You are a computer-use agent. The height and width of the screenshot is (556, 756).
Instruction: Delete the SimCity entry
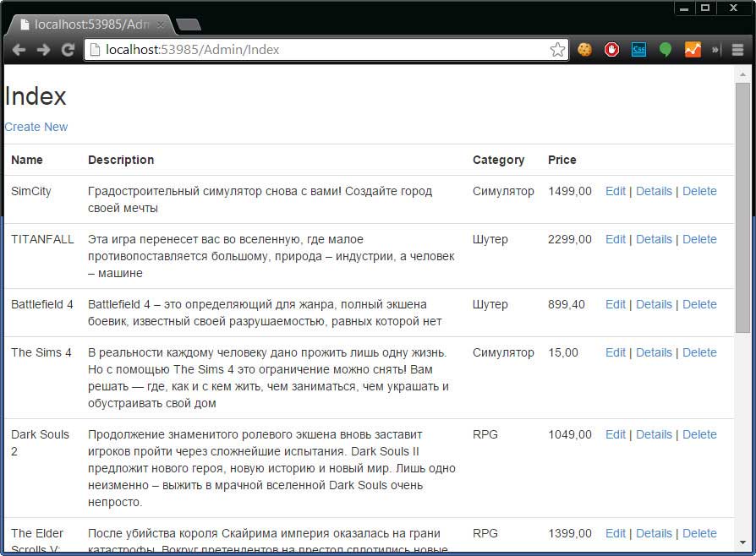(699, 191)
